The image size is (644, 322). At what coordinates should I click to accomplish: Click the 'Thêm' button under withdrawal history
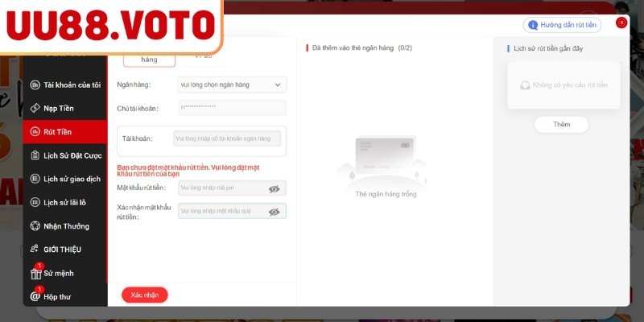tap(561, 125)
